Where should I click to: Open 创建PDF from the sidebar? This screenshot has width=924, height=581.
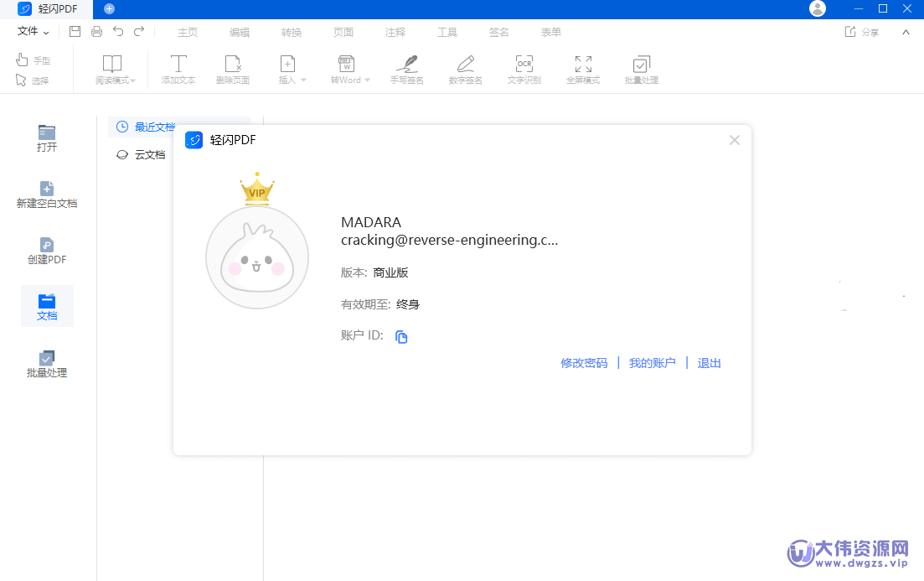click(x=47, y=250)
